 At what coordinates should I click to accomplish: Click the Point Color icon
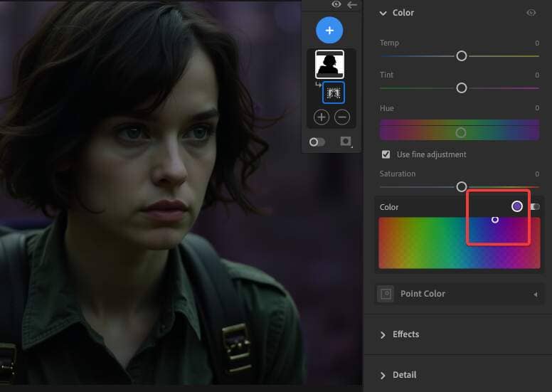pos(386,294)
